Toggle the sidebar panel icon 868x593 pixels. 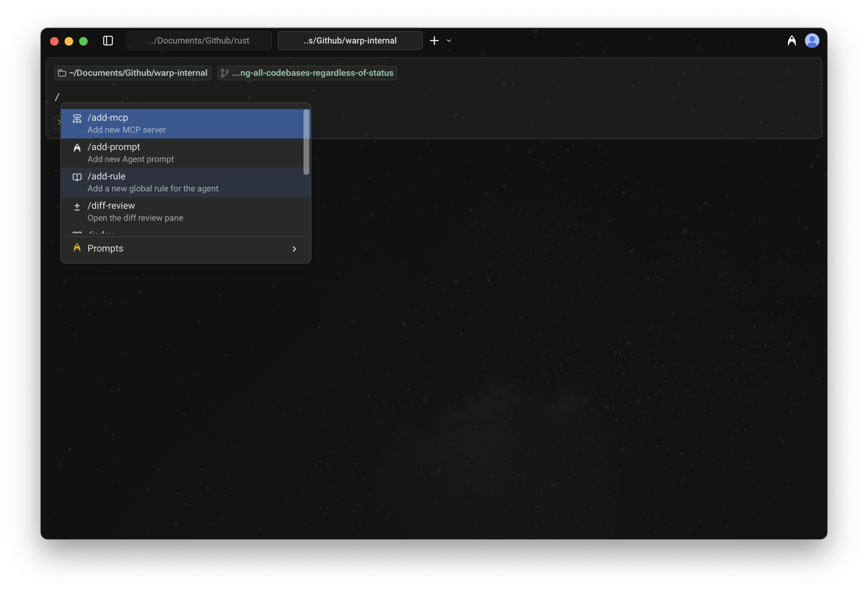coord(108,41)
